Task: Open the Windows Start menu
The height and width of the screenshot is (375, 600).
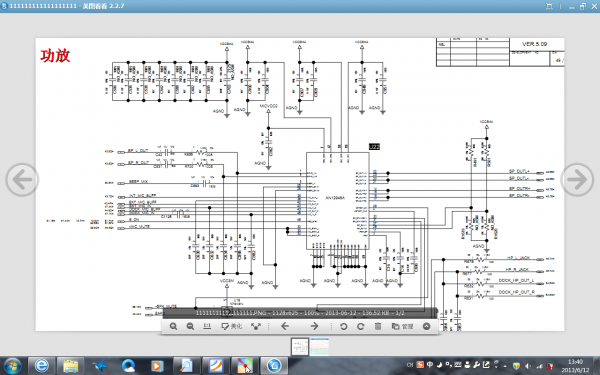Action: [x=12, y=366]
